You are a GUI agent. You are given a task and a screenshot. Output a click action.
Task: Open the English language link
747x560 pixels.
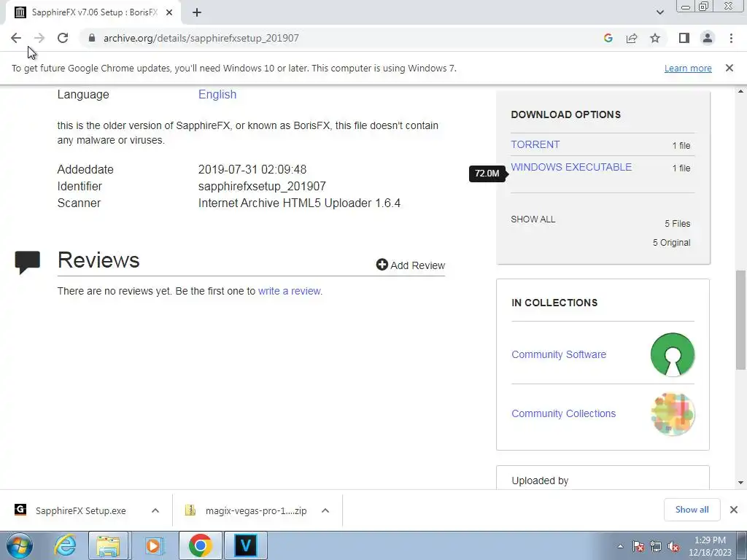(217, 94)
